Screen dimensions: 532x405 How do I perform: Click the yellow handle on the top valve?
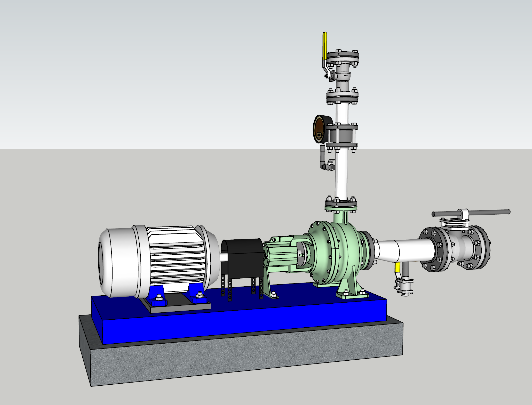[x=325, y=46]
